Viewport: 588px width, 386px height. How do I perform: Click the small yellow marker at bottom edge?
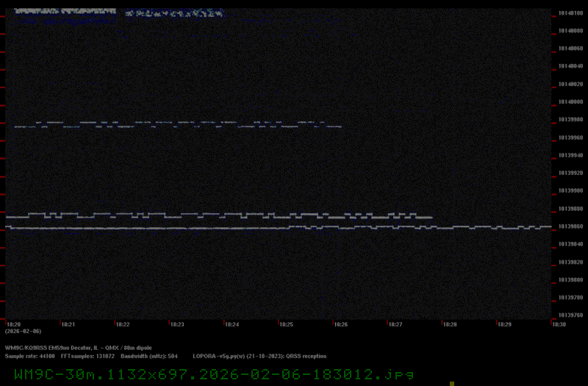point(452,383)
